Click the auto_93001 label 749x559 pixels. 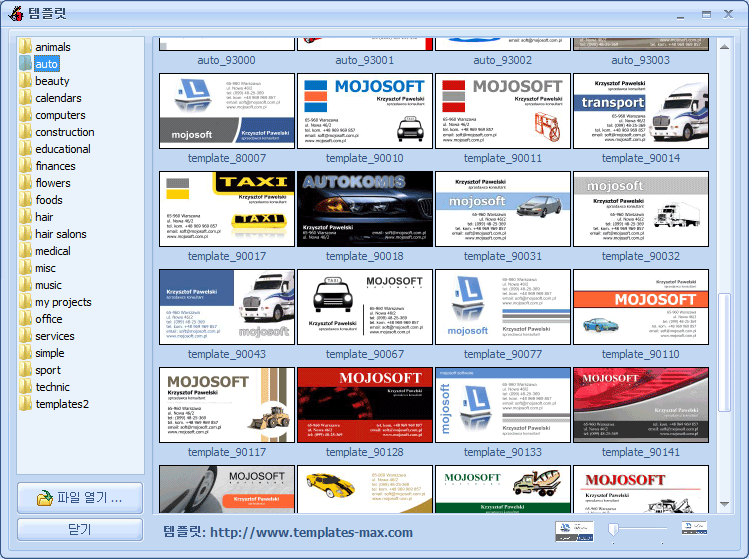click(x=364, y=60)
